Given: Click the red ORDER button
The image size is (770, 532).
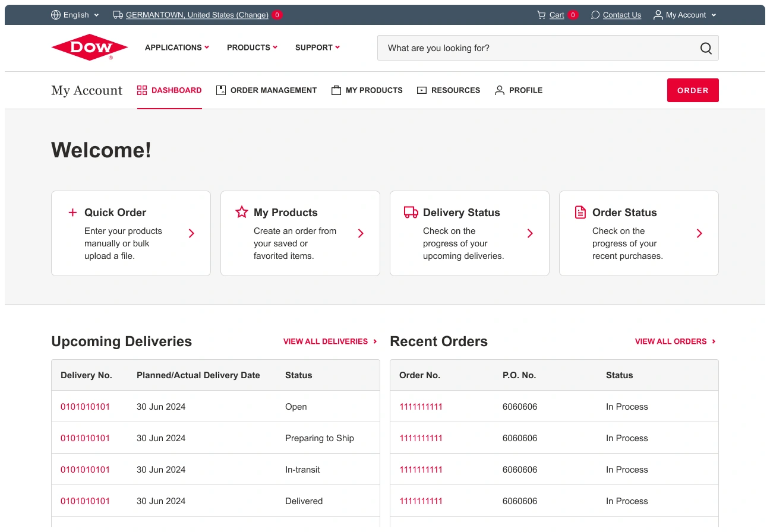Looking at the screenshot, I should click(693, 90).
